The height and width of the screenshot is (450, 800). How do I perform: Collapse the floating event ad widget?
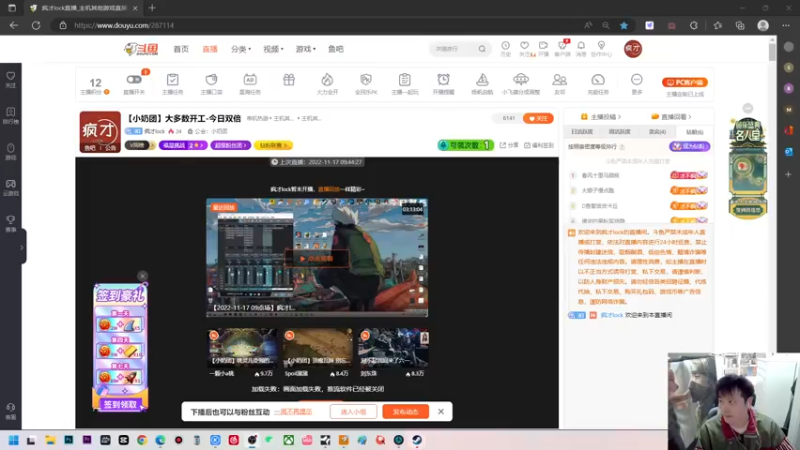[747, 108]
